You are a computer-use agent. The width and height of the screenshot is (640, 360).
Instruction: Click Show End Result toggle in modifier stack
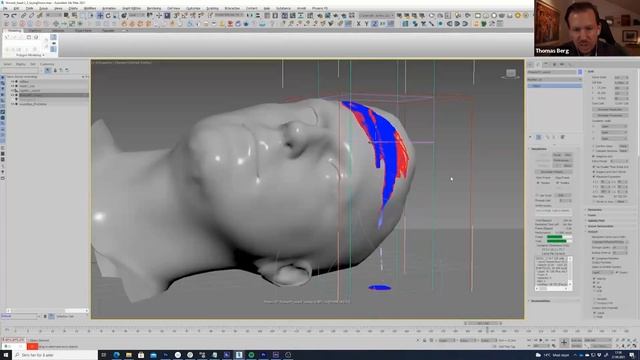coord(539,137)
